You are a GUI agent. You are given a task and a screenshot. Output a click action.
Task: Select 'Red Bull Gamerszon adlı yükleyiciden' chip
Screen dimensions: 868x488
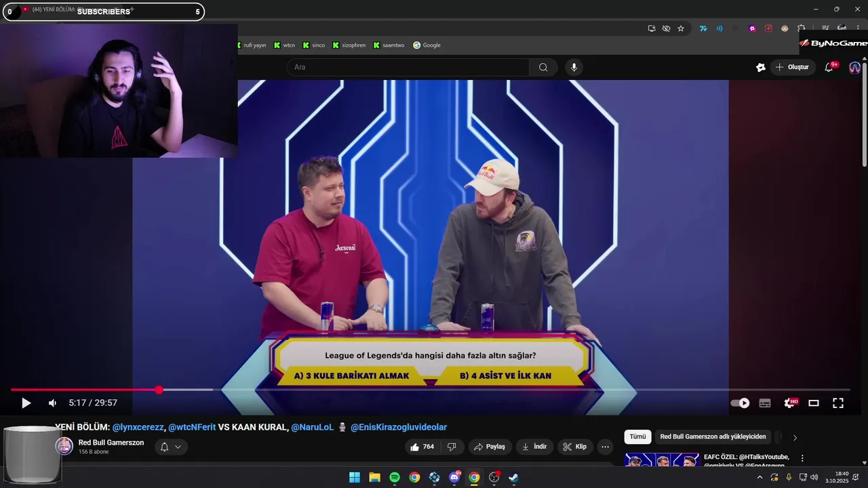pyautogui.click(x=713, y=437)
